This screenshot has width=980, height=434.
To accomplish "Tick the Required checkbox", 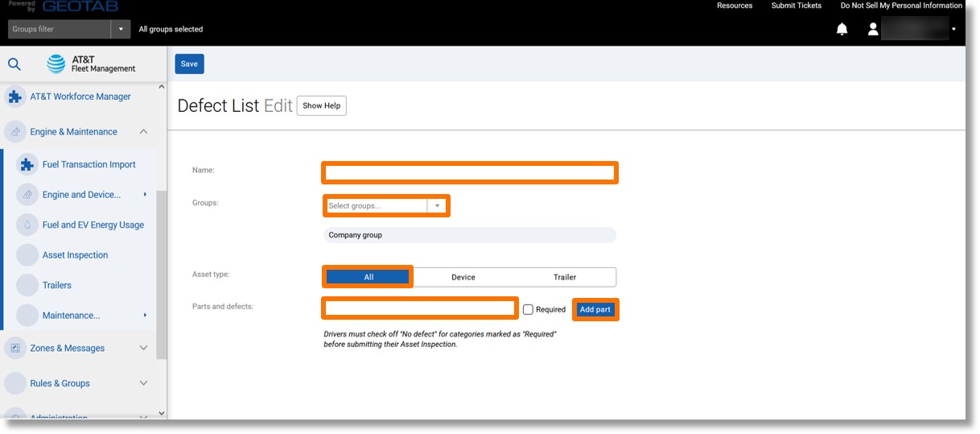I will pos(528,309).
